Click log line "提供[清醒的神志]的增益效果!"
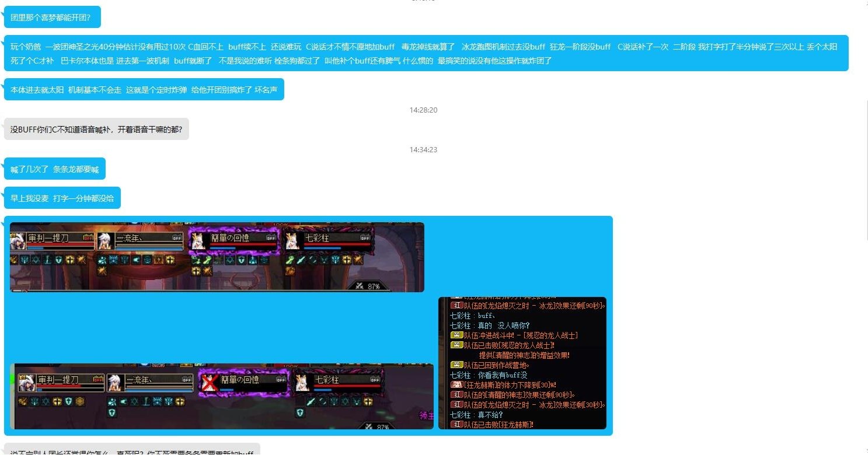Screen dimensions: 868x455 [524, 355]
